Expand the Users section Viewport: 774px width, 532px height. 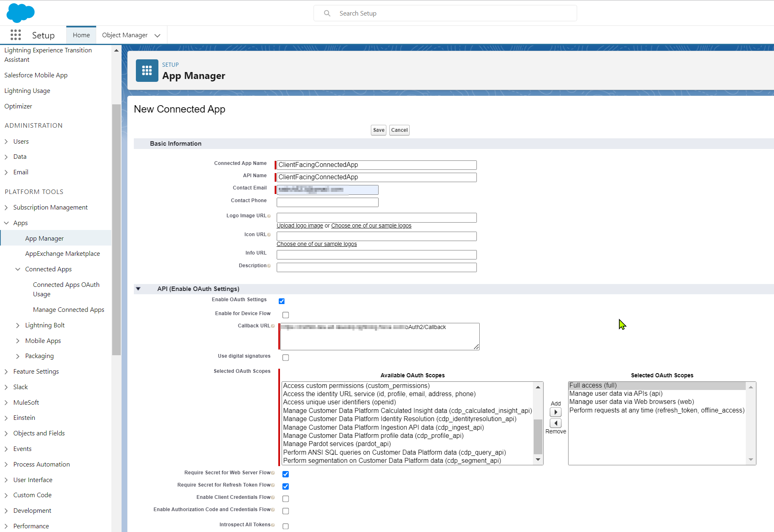[6, 142]
